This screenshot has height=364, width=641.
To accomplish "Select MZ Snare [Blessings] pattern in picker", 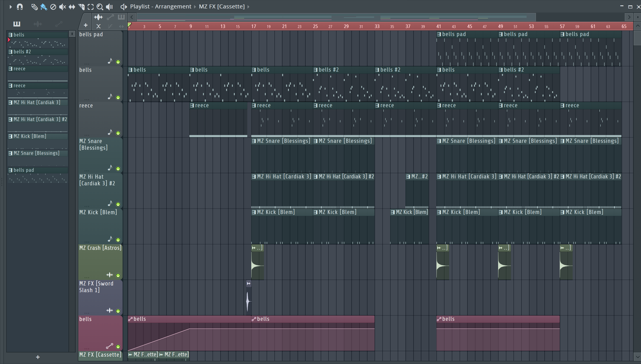I will coord(38,158).
